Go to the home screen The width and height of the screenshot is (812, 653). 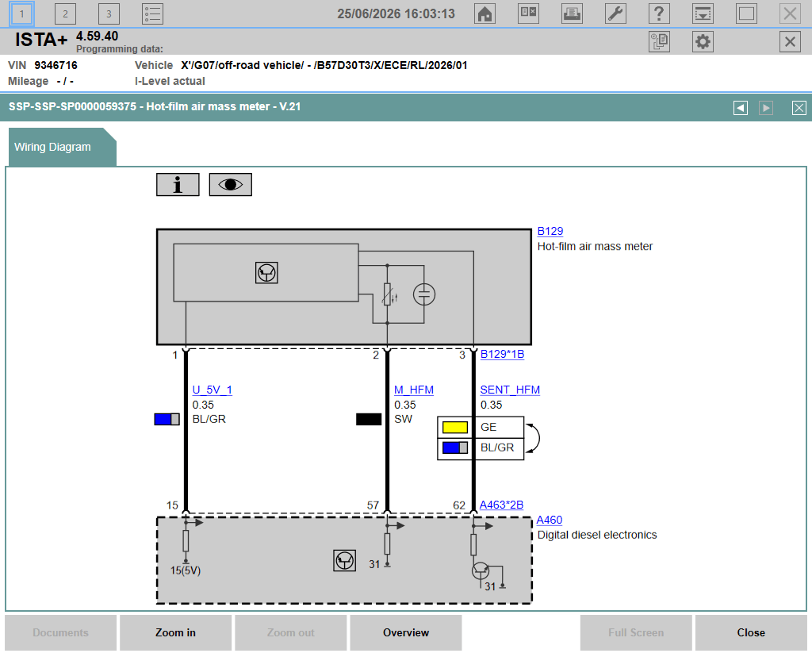(x=485, y=13)
